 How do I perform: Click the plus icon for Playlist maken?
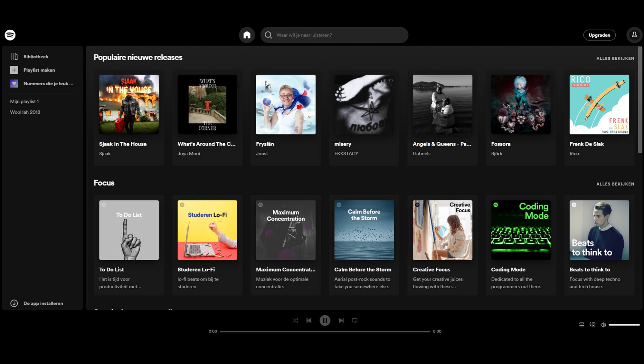(14, 70)
